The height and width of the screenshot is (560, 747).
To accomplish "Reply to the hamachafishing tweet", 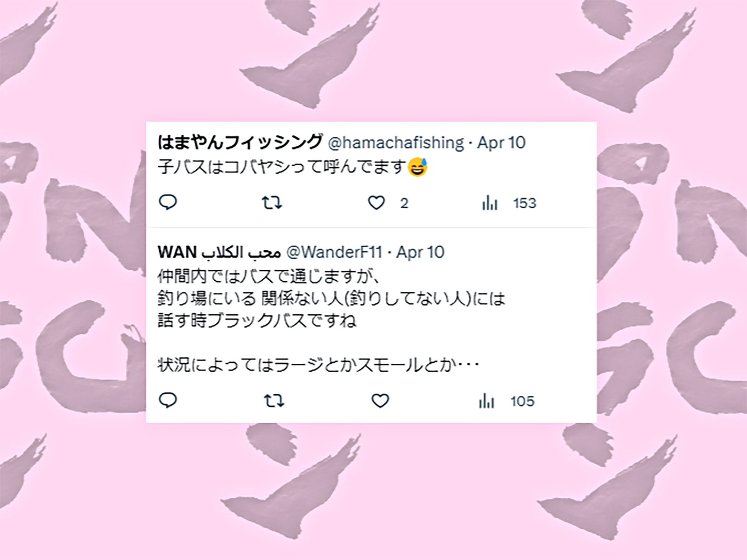I will [x=169, y=203].
